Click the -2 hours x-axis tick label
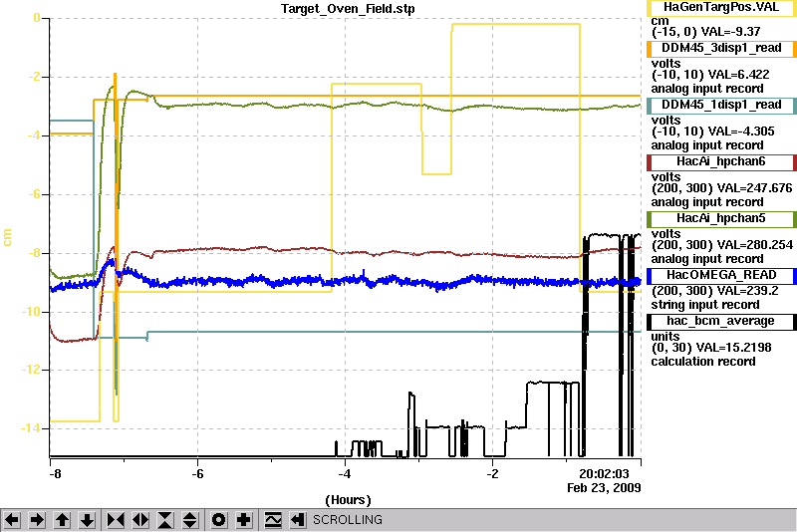Viewport: 797px width, 532px height. pos(492,474)
